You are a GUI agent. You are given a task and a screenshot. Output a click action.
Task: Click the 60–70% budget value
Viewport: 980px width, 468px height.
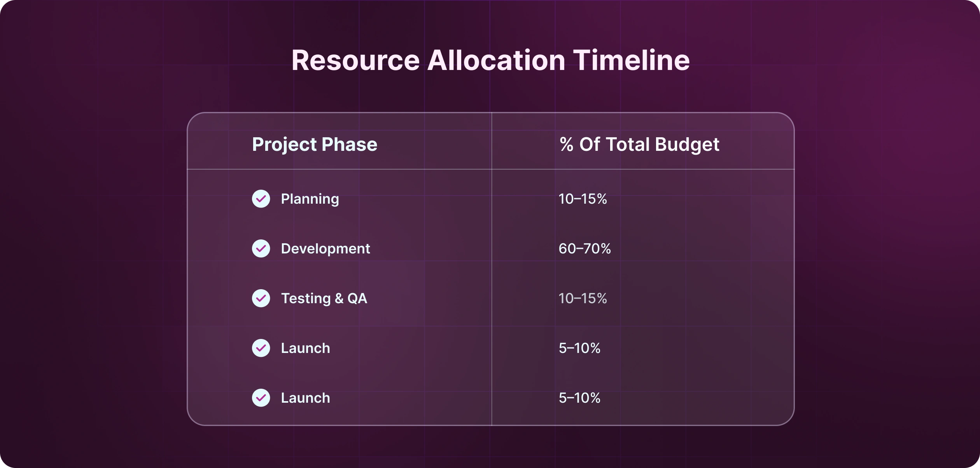pos(584,249)
